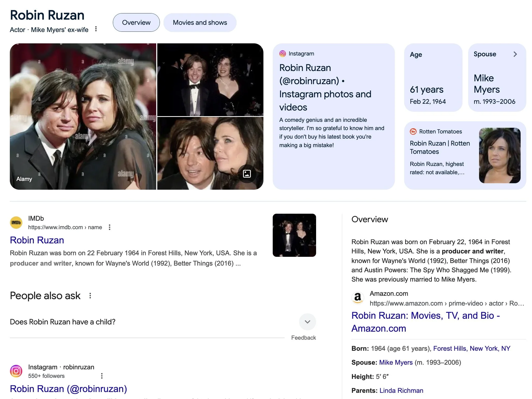
Task: Click the image gallery icon on photo
Action: click(x=247, y=174)
